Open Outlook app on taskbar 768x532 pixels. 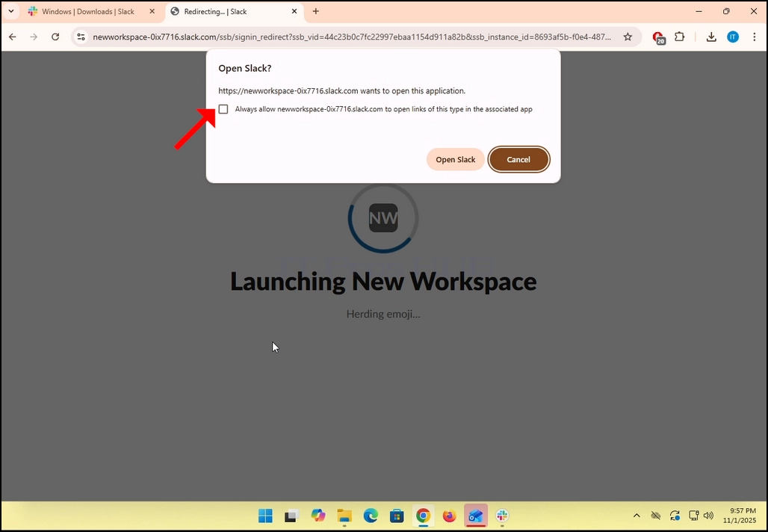[x=476, y=516]
